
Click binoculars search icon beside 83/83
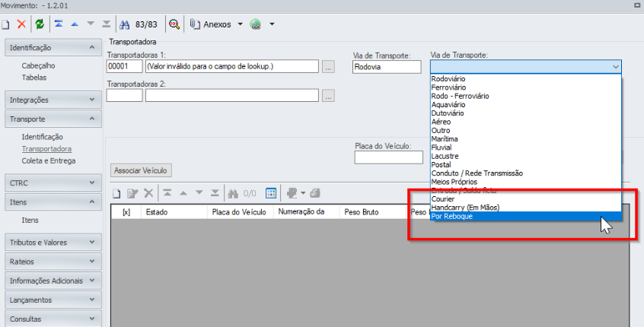tap(124, 24)
